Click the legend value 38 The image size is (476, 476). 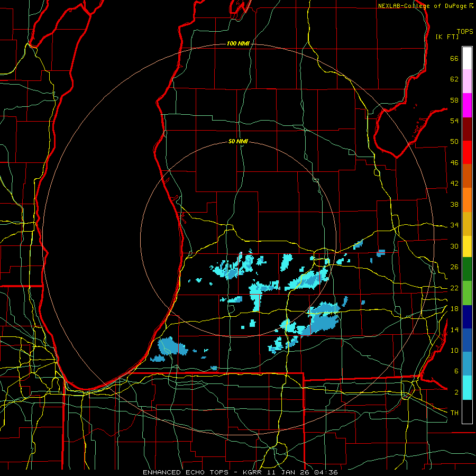[x=454, y=204]
